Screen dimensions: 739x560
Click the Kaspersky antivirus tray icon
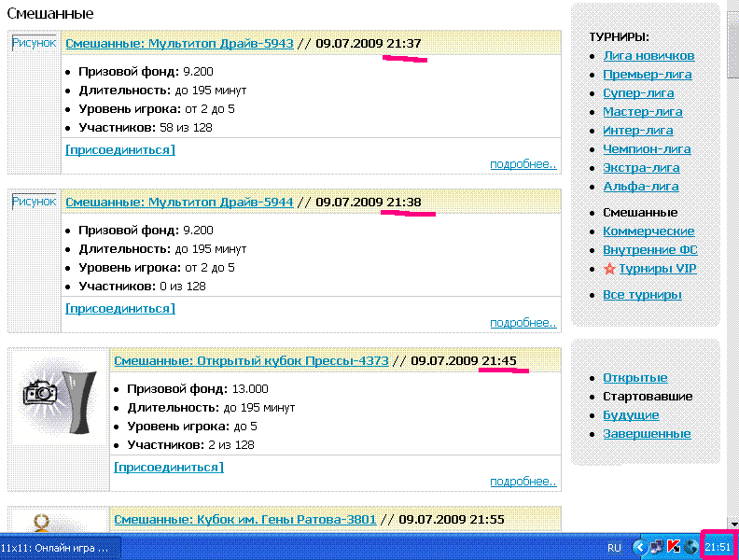tap(673, 547)
